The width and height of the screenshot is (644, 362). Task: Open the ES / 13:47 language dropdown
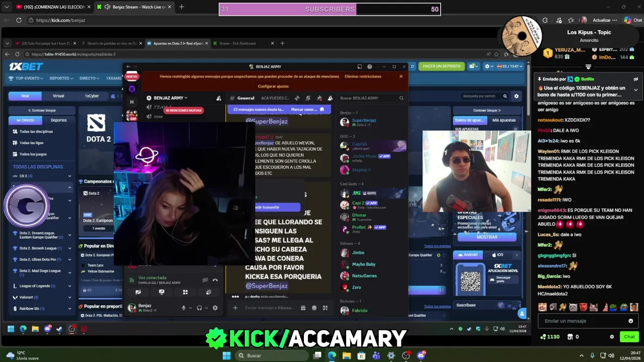tap(510, 66)
